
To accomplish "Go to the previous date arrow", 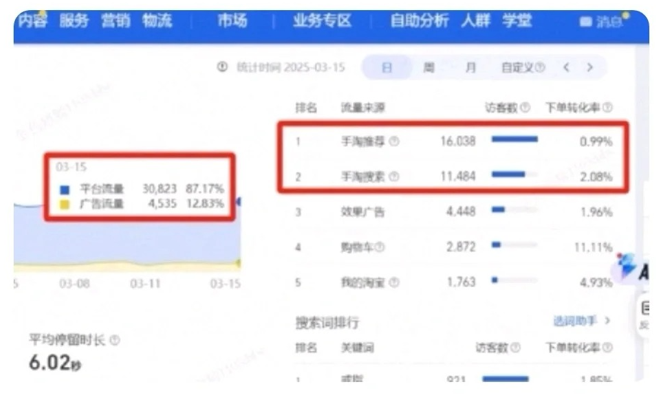I will [566, 67].
